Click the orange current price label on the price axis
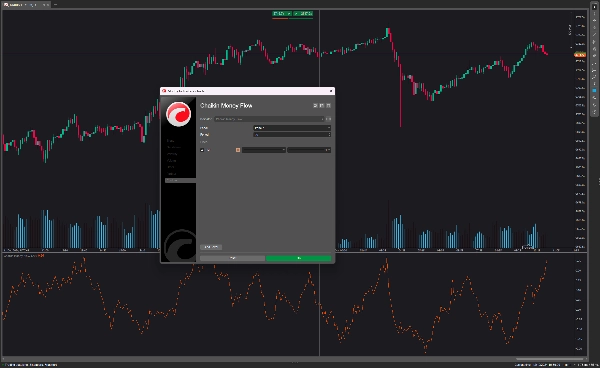The image size is (600, 368). pos(580,55)
